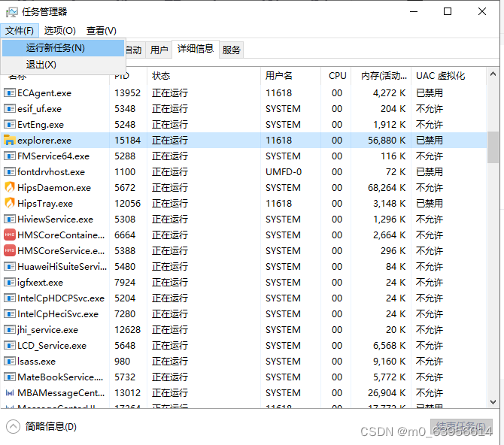Select the esif_uf.exe process name
The width and height of the screenshot is (504, 445).
point(39,109)
